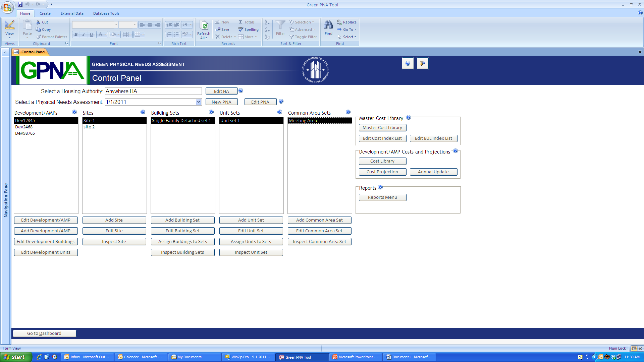Click the Find binoculars icon

328,25
